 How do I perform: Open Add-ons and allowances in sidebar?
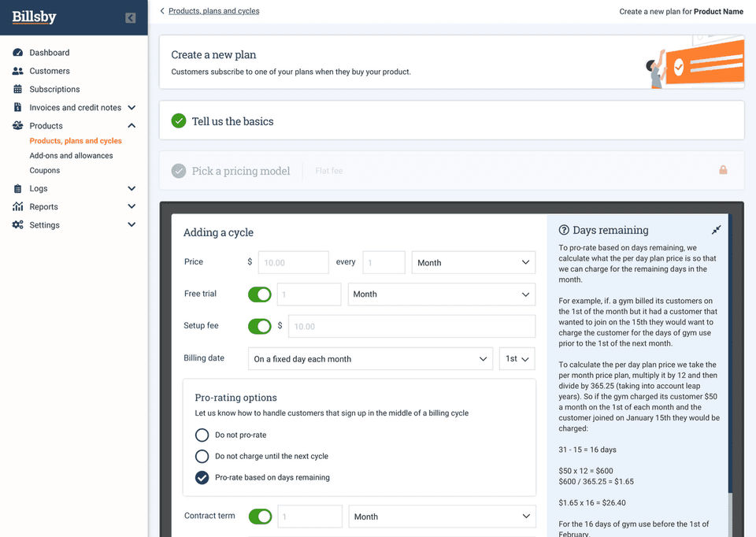[72, 156]
